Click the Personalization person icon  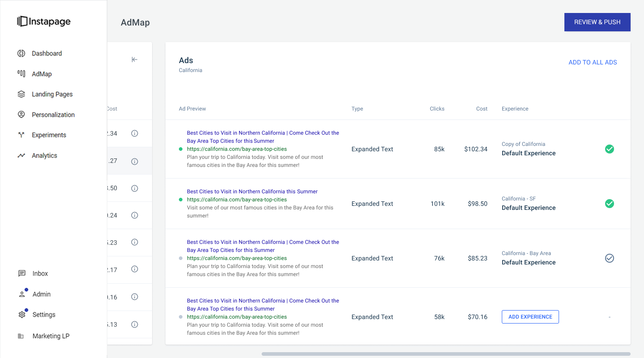(x=21, y=115)
